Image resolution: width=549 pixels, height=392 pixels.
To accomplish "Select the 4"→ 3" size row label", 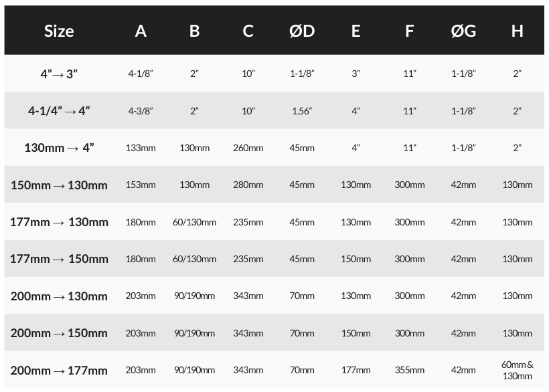I will (59, 74).
